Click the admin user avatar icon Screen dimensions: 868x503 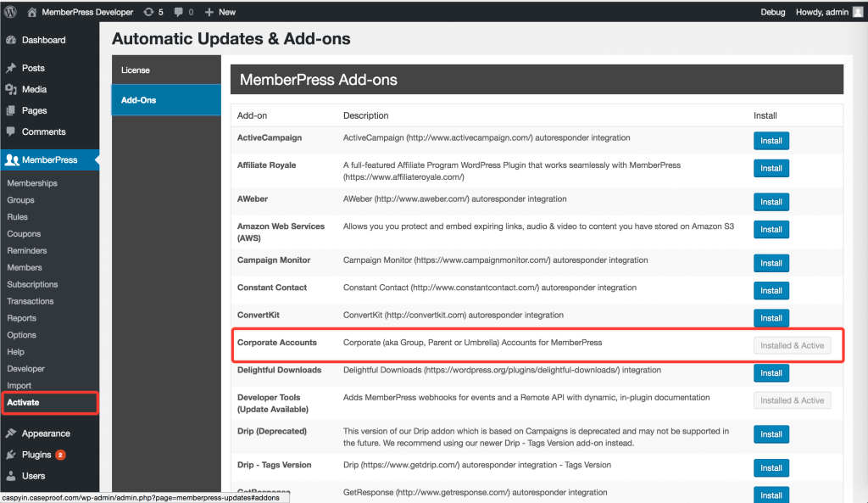point(857,12)
